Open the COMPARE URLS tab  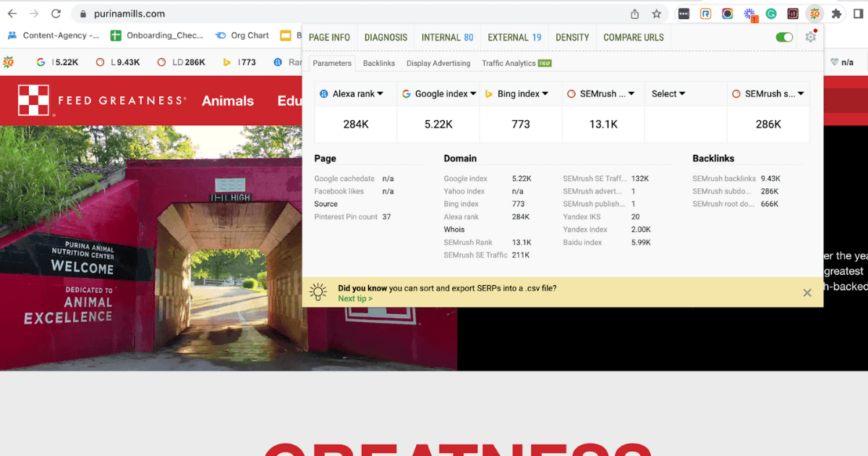tap(633, 37)
